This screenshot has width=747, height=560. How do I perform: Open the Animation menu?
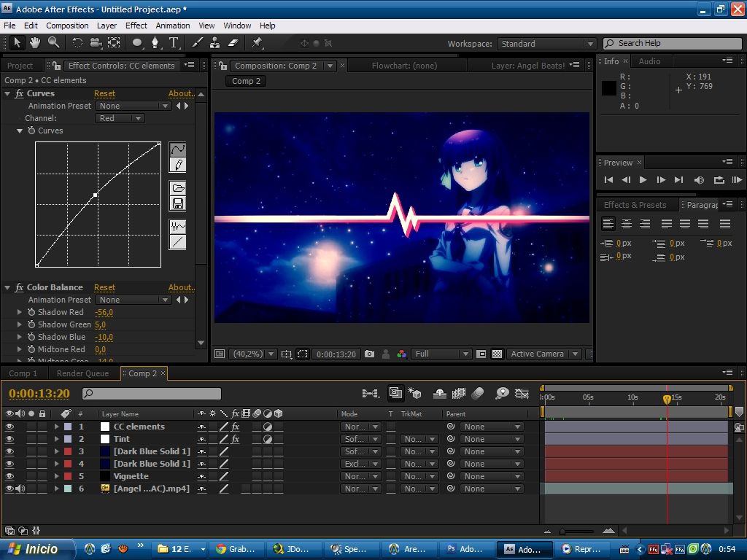(172, 26)
